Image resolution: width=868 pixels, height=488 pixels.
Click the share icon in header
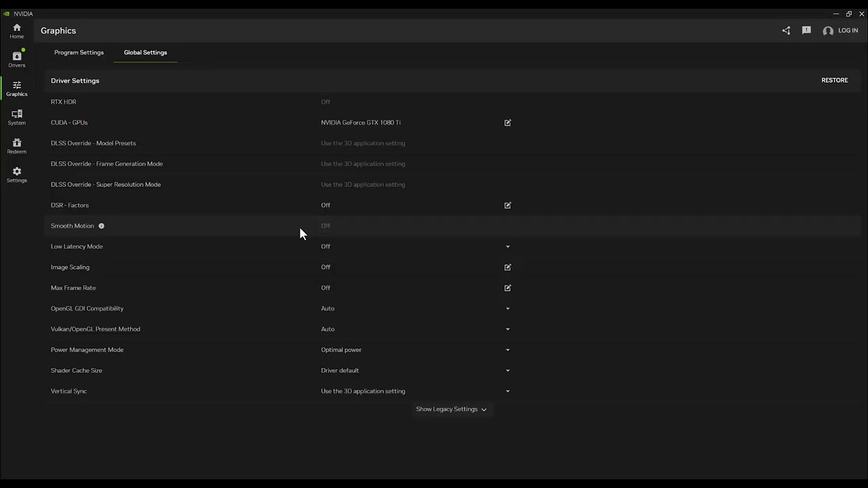click(x=786, y=30)
